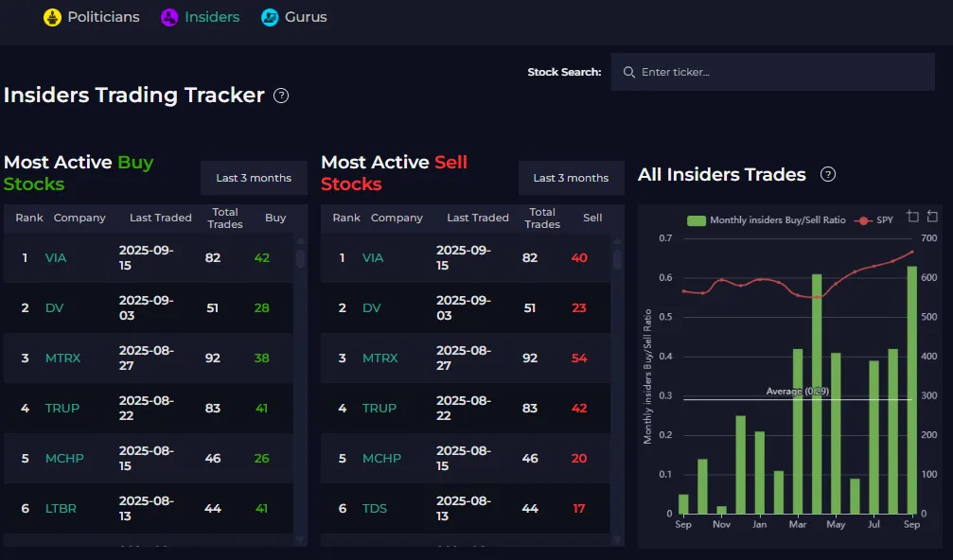Click the chart zoom reset icon
Screen dimensions: 953x560
pos(932,217)
